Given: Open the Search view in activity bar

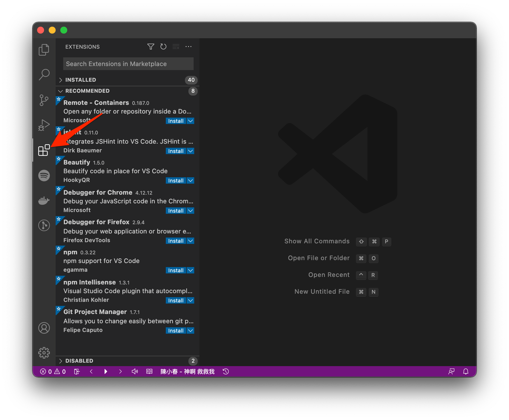Looking at the screenshot, I should [44, 74].
